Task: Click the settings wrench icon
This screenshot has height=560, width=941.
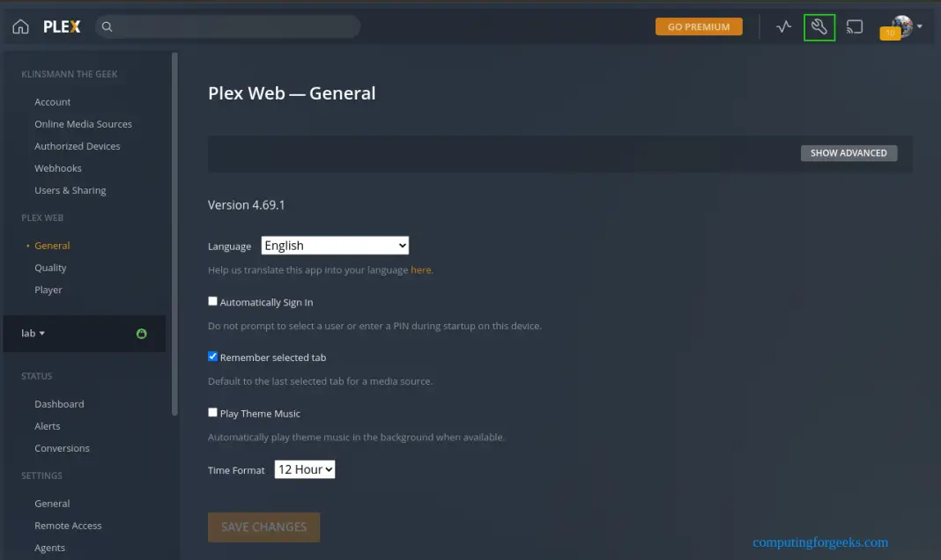Action: click(819, 26)
